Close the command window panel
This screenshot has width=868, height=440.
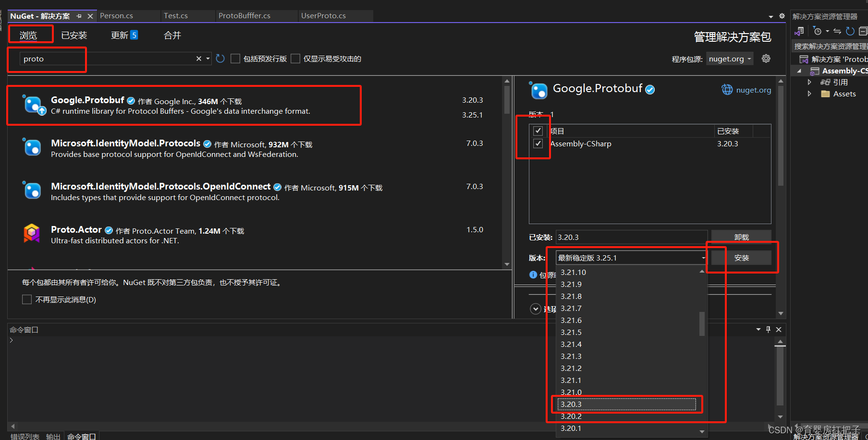click(779, 329)
